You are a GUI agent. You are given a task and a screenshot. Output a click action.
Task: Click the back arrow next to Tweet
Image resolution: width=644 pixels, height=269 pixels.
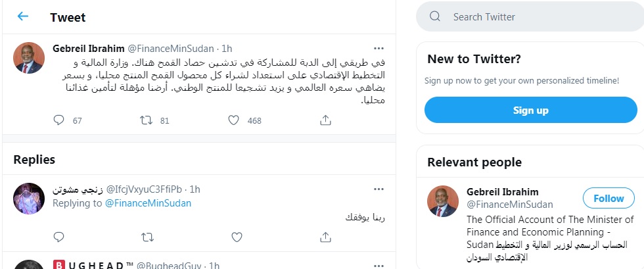click(23, 16)
